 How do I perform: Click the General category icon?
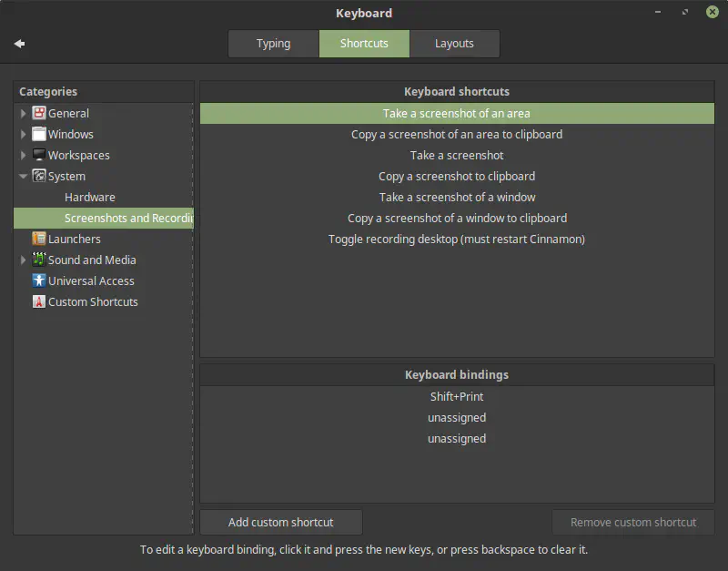click(x=39, y=113)
